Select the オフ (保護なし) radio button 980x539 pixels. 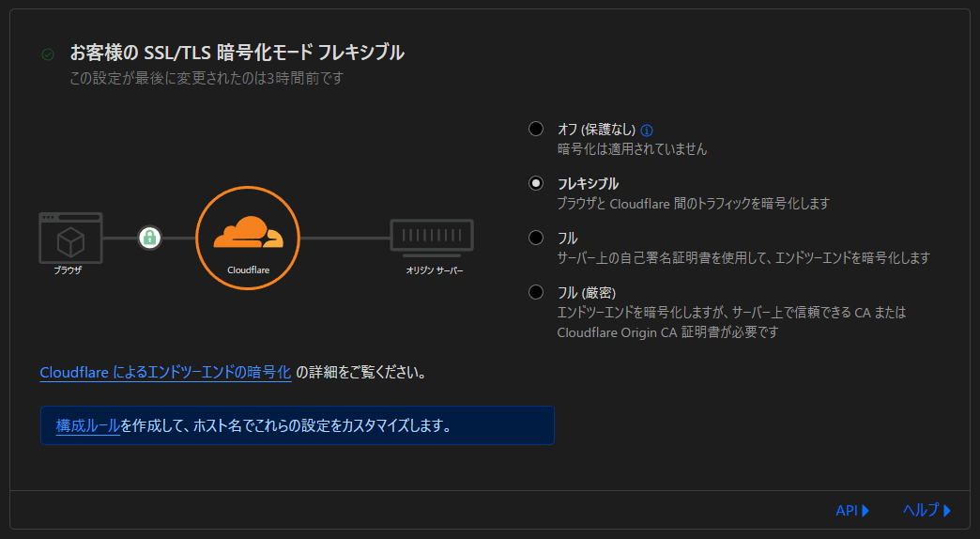click(x=536, y=129)
